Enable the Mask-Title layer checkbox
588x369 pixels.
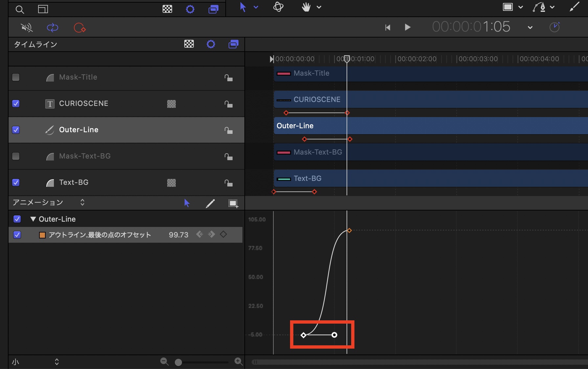[16, 77]
